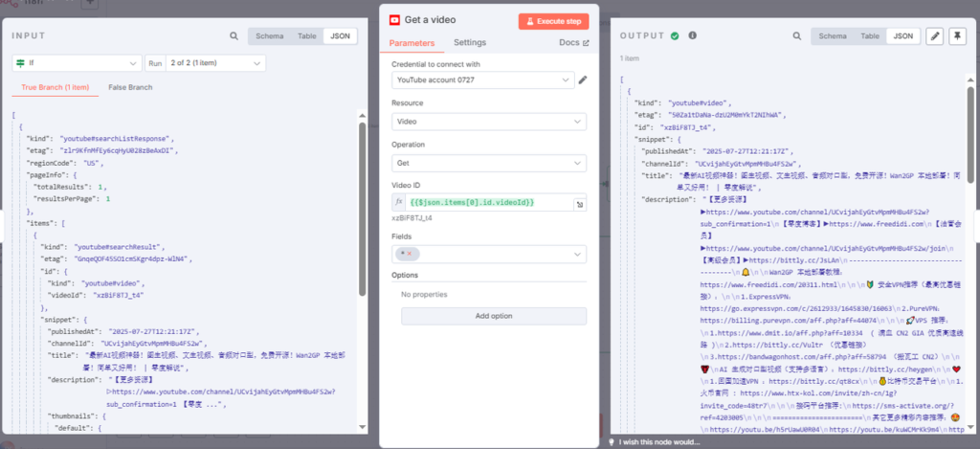This screenshot has height=449, width=980.
Task: Switch output view to Table
Action: pos(868,36)
